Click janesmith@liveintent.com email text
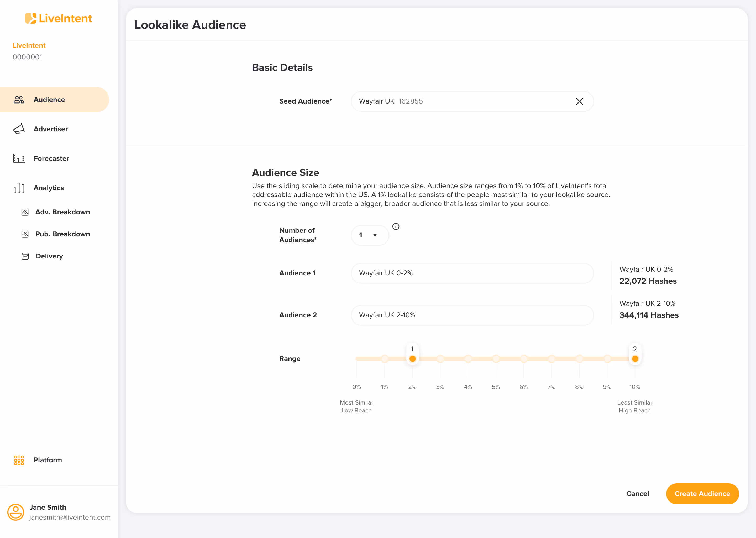Viewport: 756px width, 538px height. pyautogui.click(x=70, y=517)
